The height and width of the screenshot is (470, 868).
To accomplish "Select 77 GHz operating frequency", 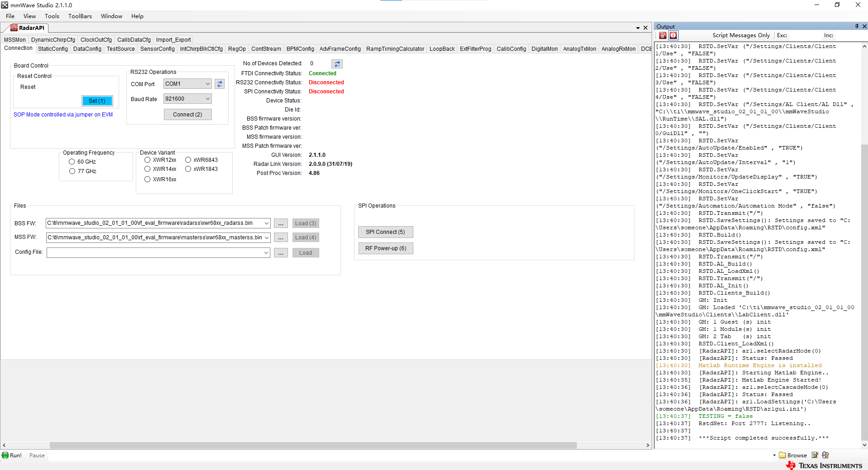I will (72, 171).
